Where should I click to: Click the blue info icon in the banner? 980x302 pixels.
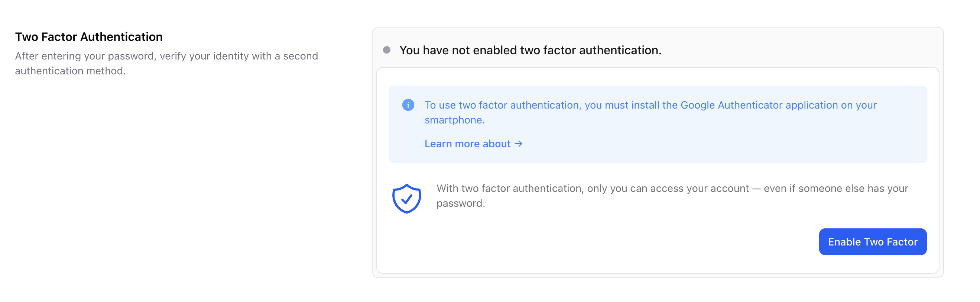click(409, 105)
